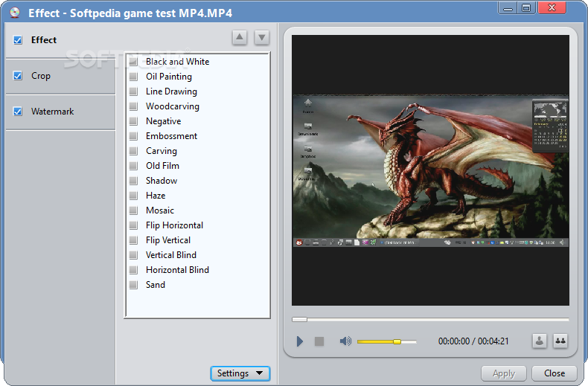Viewport: 588px width, 386px height.
Task: Select the Horizontal Blind list label
Action: tap(177, 270)
